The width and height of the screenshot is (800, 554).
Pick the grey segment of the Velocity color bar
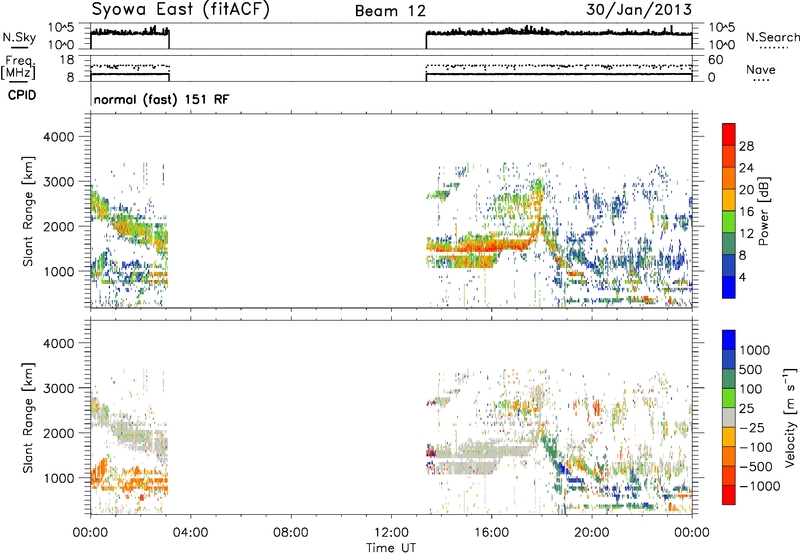[729, 417]
